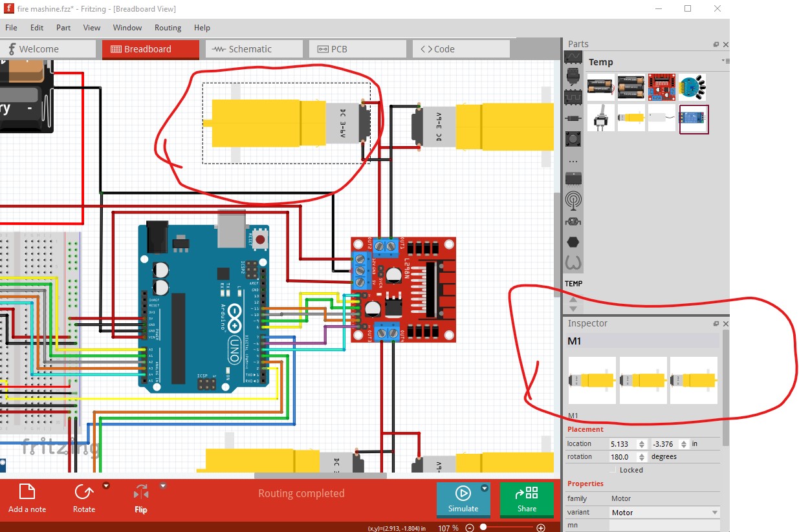Expand the Rotate options arrow
The height and width of the screenshot is (532, 799).
coord(106,485)
